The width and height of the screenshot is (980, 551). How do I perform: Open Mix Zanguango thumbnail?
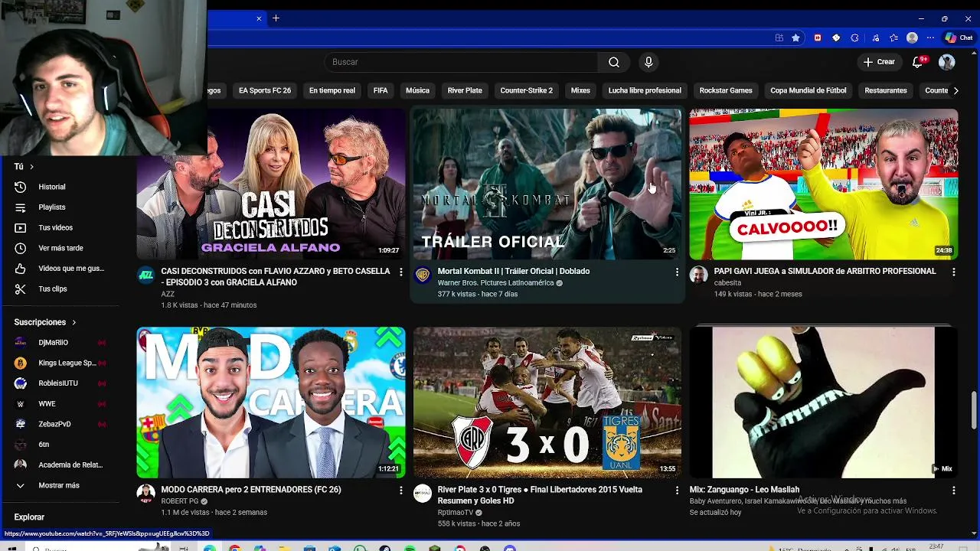coord(824,403)
